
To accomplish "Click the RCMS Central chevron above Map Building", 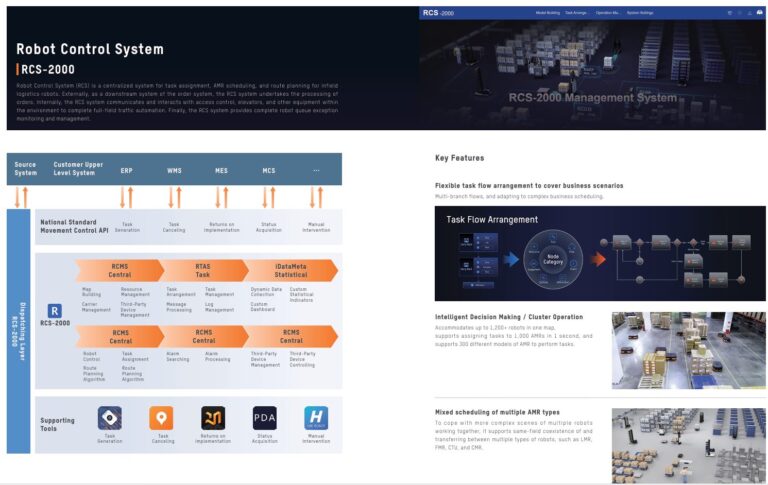I will (x=120, y=270).
